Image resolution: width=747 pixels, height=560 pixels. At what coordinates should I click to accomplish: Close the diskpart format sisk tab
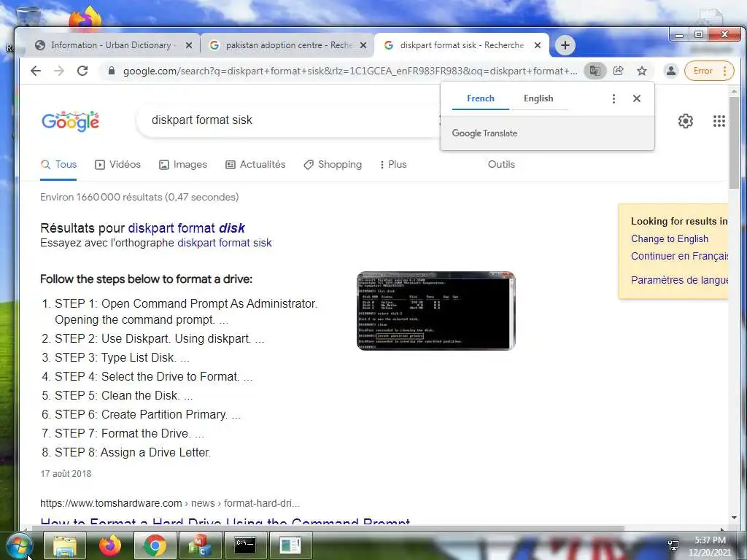(538, 45)
